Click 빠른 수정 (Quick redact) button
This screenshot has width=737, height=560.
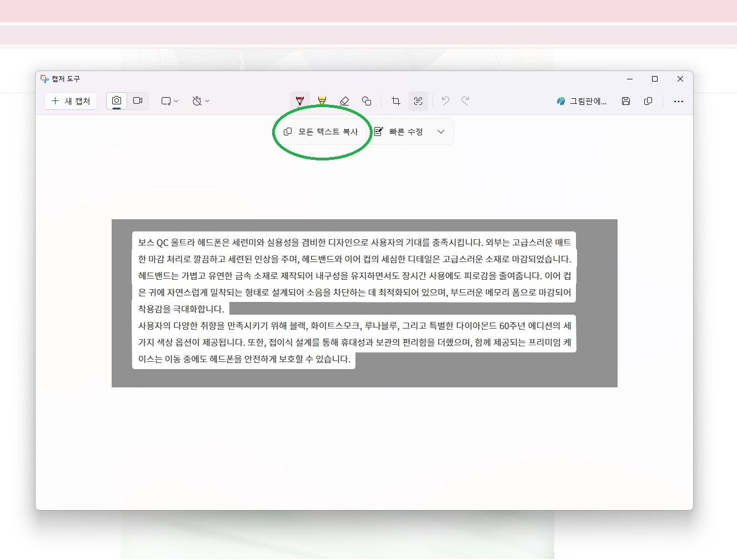point(399,132)
